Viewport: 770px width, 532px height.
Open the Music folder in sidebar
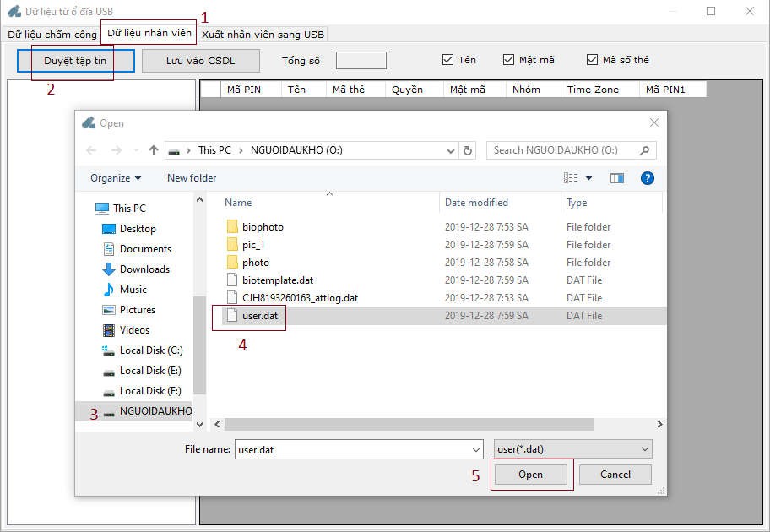click(x=133, y=290)
